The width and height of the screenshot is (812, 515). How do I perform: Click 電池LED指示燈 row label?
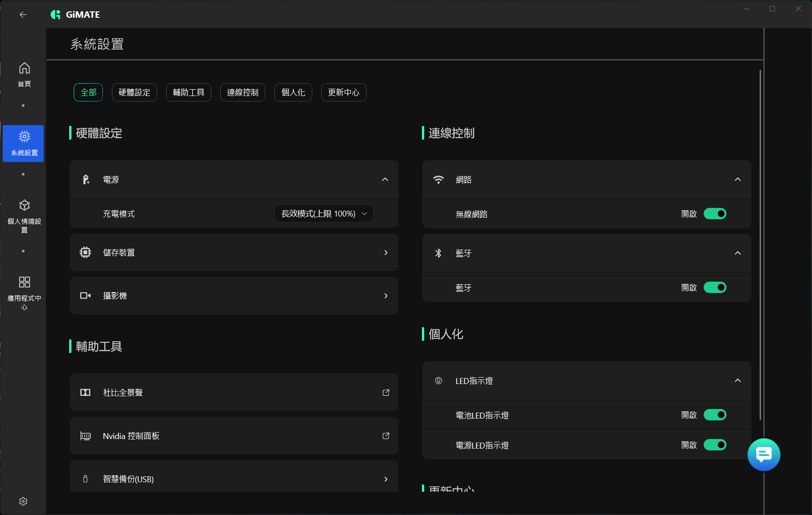pos(482,415)
